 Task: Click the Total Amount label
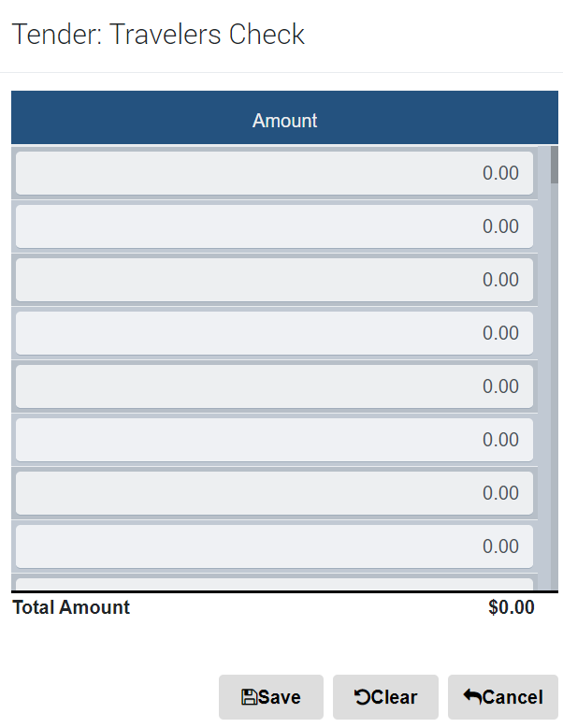71,607
